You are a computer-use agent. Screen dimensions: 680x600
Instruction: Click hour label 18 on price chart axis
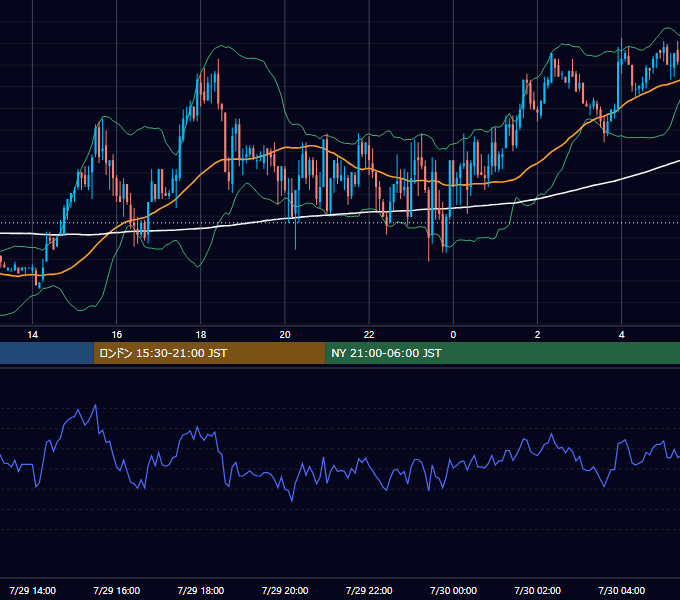coord(201,335)
